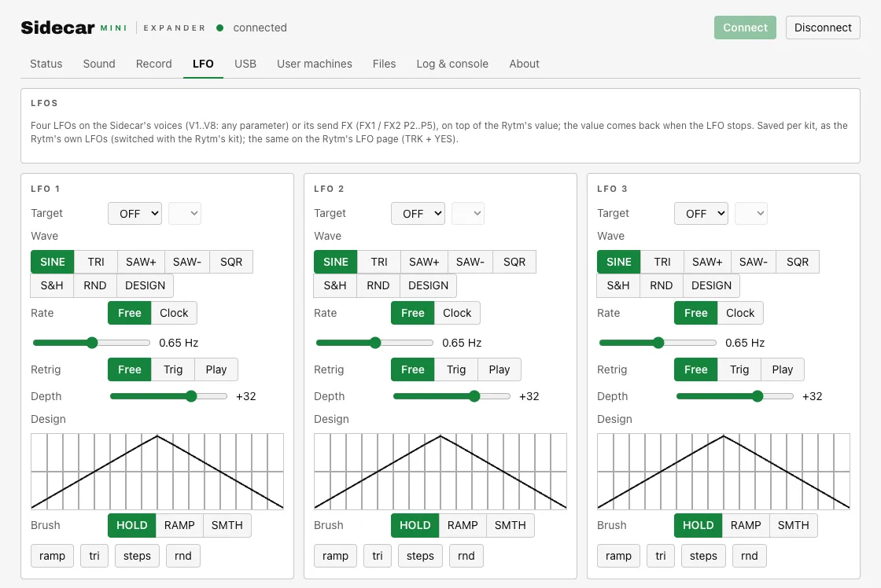Click the Disconnect button
881x588 pixels.
click(x=823, y=28)
